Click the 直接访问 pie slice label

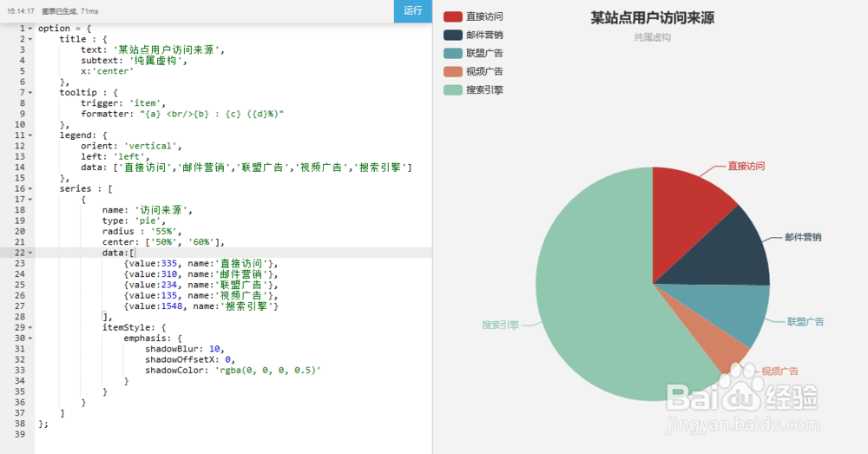coord(746,166)
